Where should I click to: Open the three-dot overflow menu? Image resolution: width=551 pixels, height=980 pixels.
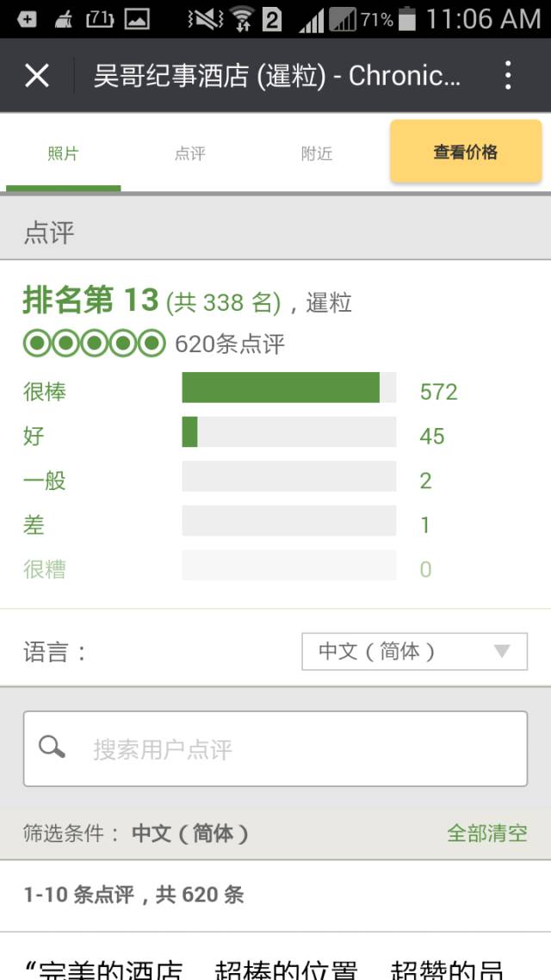(x=508, y=76)
